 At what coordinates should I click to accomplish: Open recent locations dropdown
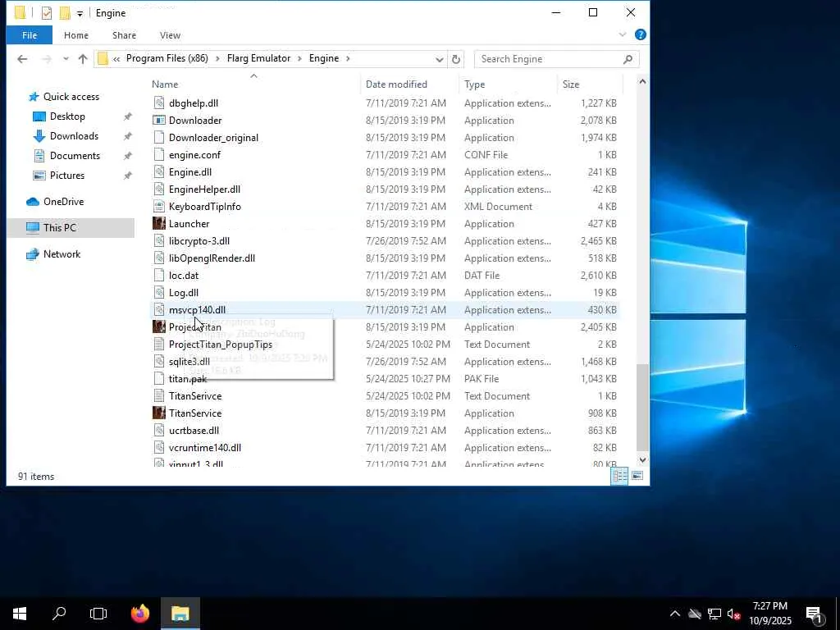pyautogui.click(x=66, y=59)
